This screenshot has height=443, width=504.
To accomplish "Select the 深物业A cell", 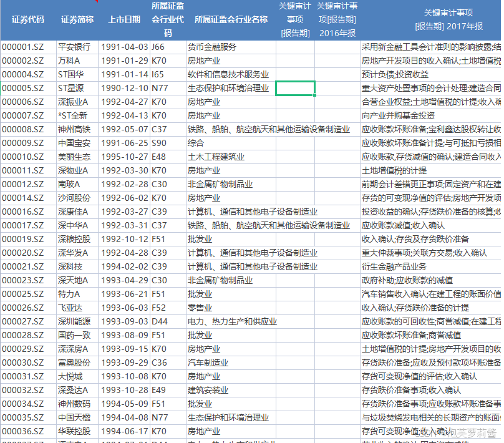I will [77, 171].
